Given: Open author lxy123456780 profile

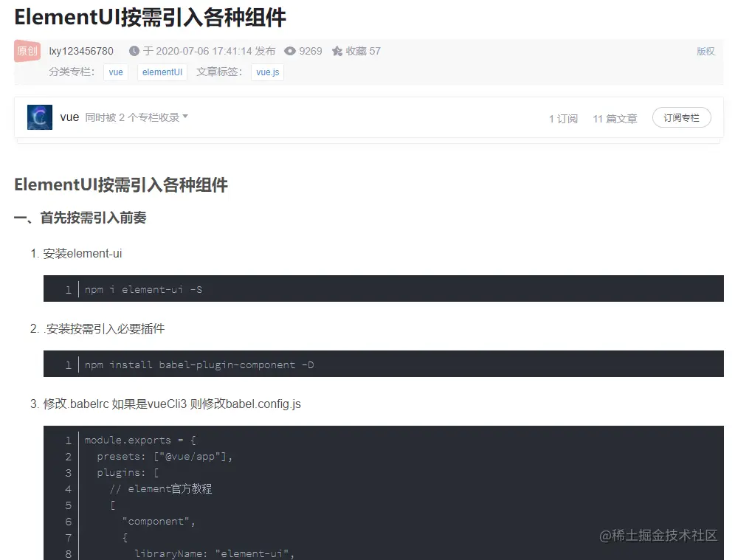Looking at the screenshot, I should tap(81, 51).
